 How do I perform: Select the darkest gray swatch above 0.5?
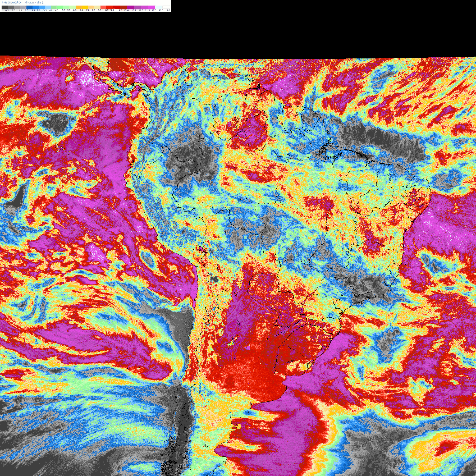click(x=4, y=7)
